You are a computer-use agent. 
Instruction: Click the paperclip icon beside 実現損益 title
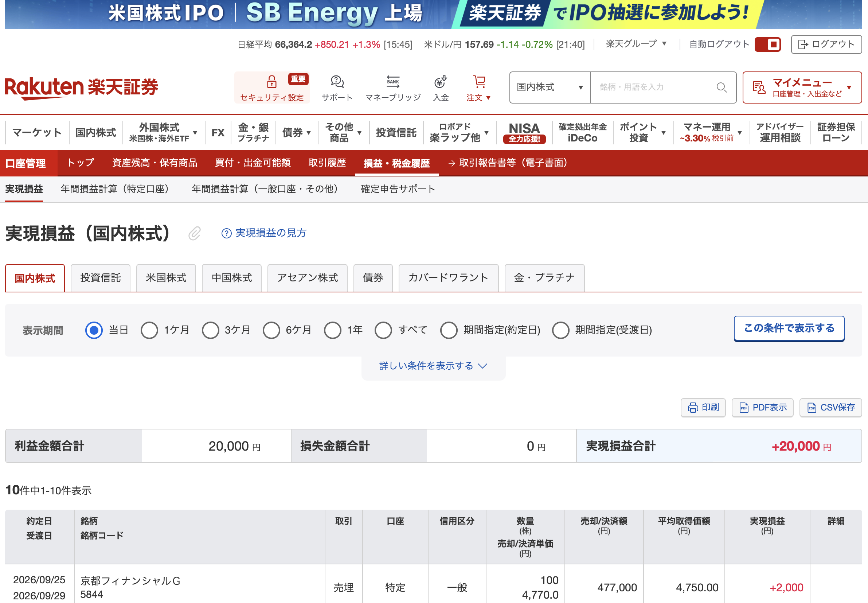point(195,233)
